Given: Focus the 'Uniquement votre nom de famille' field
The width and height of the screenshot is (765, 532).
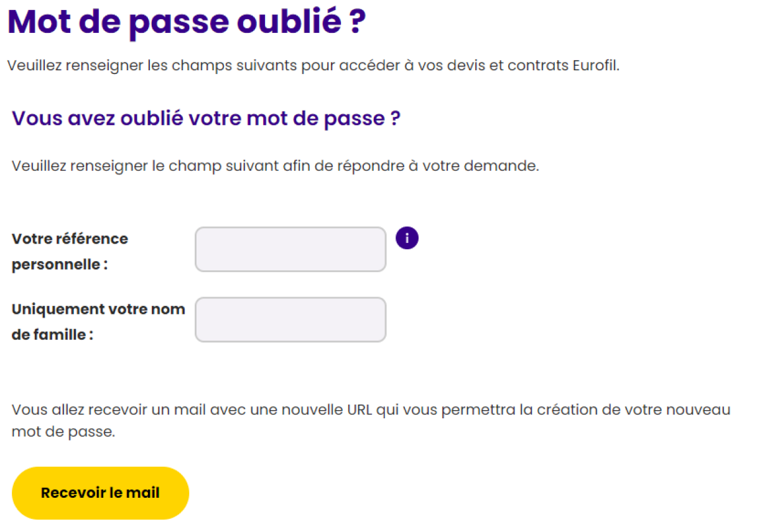Looking at the screenshot, I should coord(290,319).
